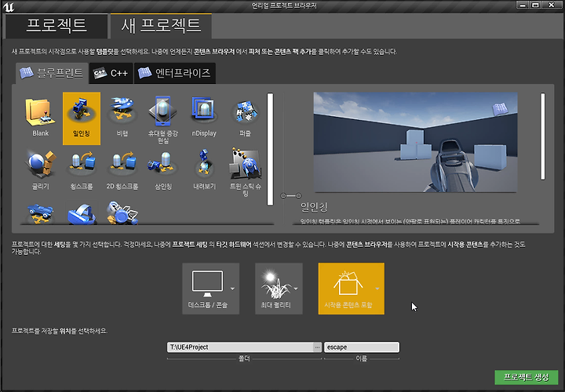The image size is (565, 392).
Task: Maximize the project browser window
Action: [535, 5]
